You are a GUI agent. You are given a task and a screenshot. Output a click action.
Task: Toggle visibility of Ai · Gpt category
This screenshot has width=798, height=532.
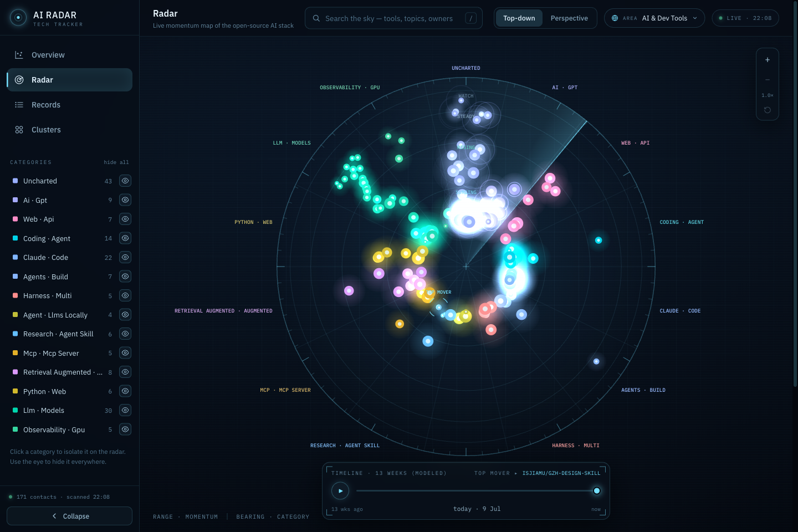click(x=125, y=200)
